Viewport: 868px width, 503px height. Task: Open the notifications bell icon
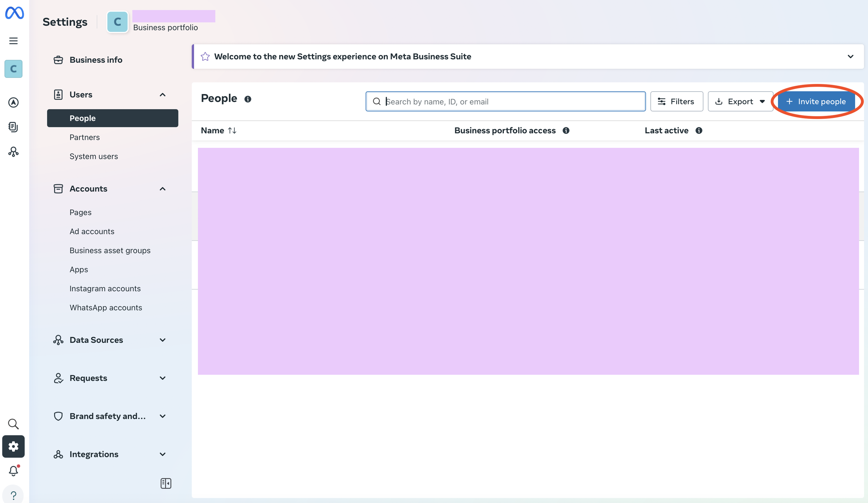click(13, 471)
